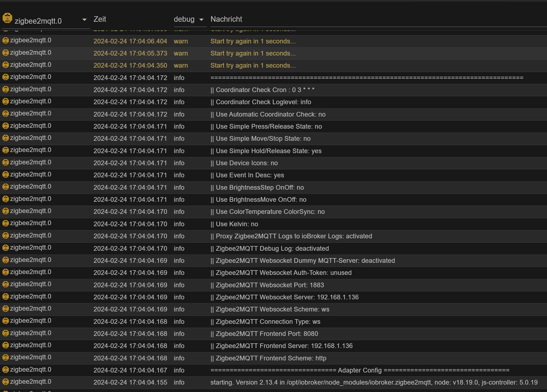Select '|| Zigbee2MQTT Debug Log: deactivated'
Viewport: 547px width, 392px height.
[270, 249]
